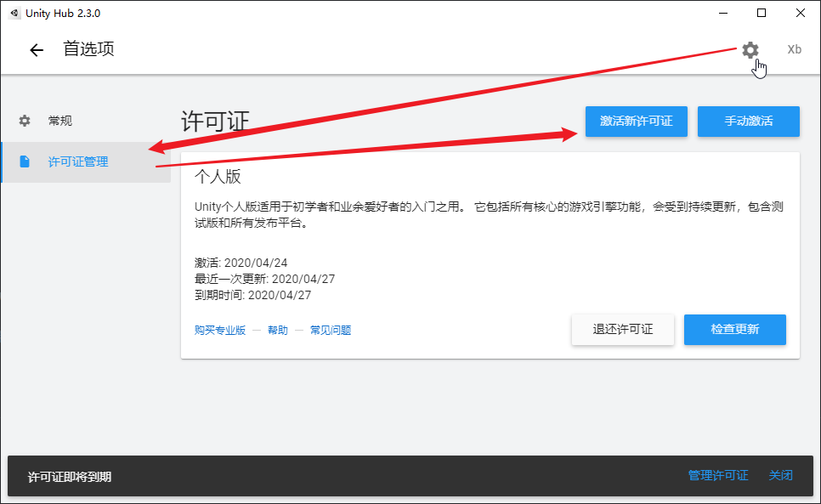Open the 常见问题 link

[x=331, y=330]
